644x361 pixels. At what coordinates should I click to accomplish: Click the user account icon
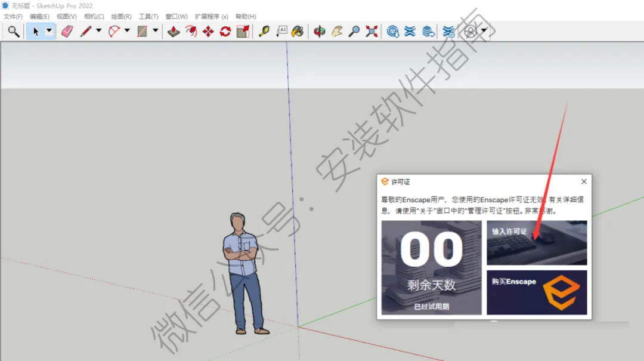470,32
